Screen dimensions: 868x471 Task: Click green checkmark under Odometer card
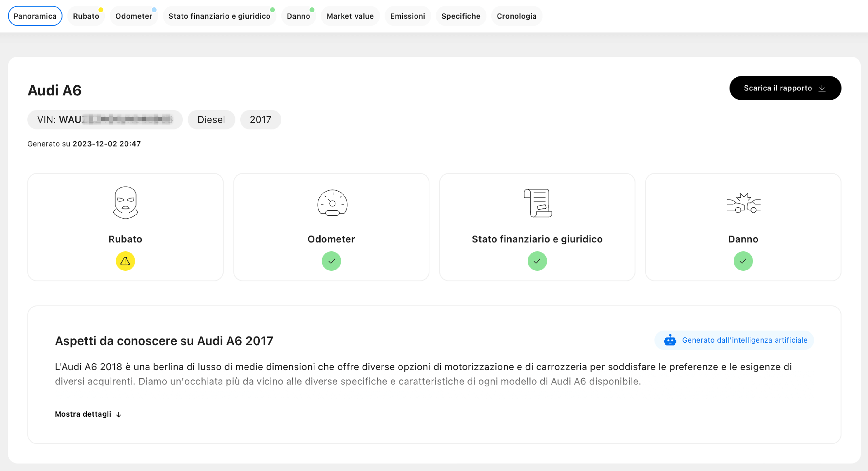click(x=331, y=261)
